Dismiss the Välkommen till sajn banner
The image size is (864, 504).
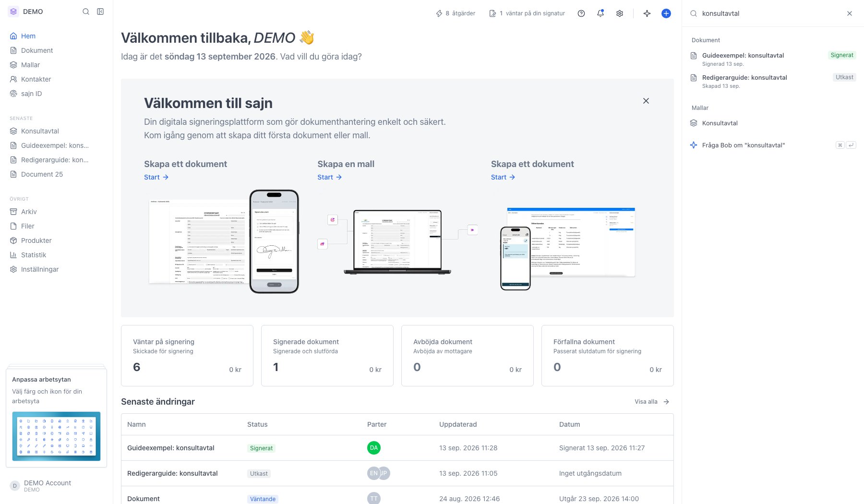click(x=646, y=101)
